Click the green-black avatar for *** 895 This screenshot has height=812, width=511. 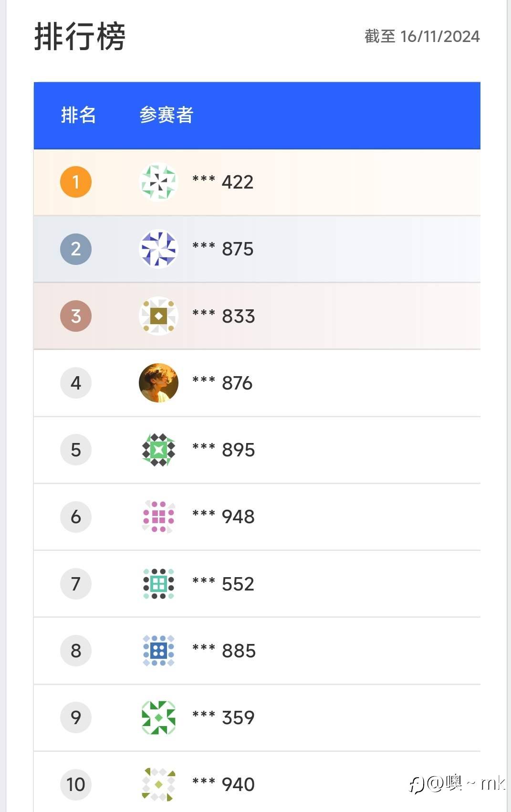158,450
